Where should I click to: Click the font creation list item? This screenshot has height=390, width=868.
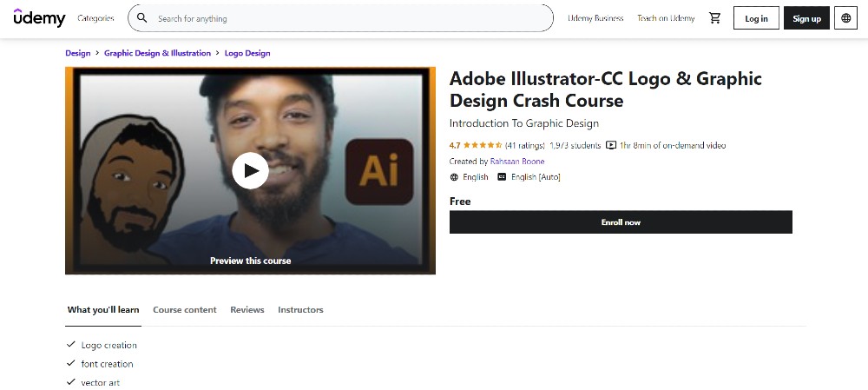[108, 364]
